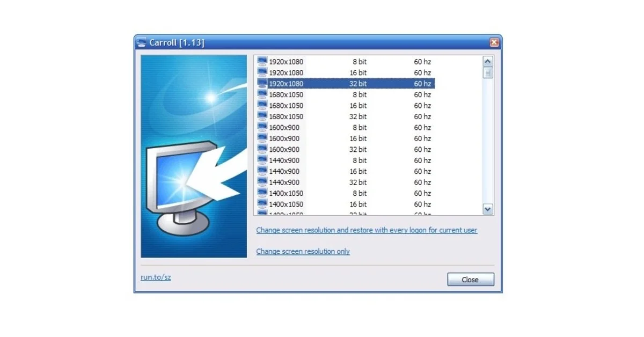Click scrollbar down arrow in resolution list
Image resolution: width=644 pixels, height=337 pixels.
pyautogui.click(x=488, y=209)
